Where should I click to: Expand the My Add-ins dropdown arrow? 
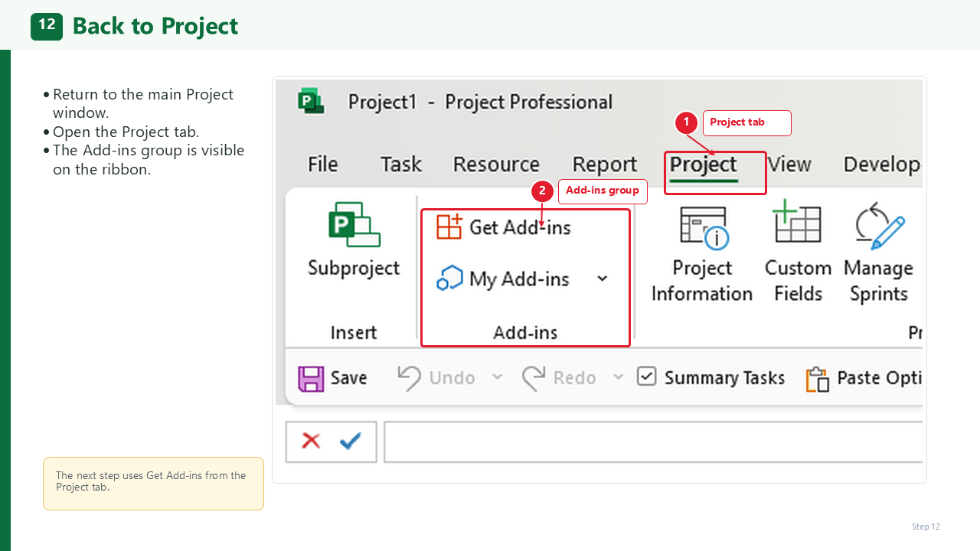(603, 279)
